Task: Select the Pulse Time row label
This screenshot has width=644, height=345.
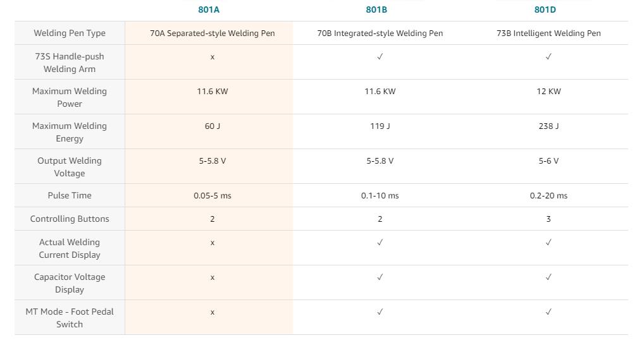Action: pyautogui.click(x=70, y=195)
